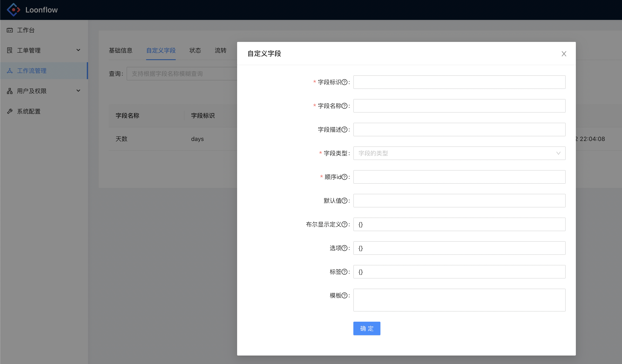Focus the 顺序id input field
Screen dimensions: 622x364
point(459,177)
